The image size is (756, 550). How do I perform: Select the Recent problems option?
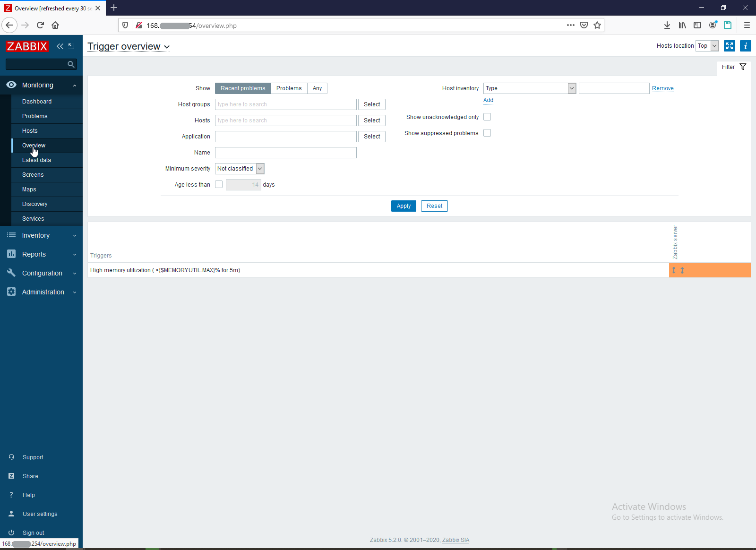[243, 88]
